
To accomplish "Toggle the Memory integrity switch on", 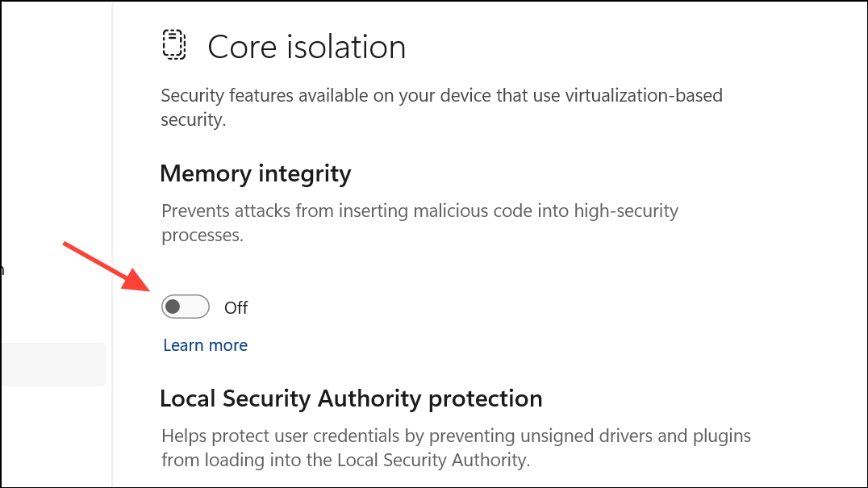I will click(x=185, y=307).
